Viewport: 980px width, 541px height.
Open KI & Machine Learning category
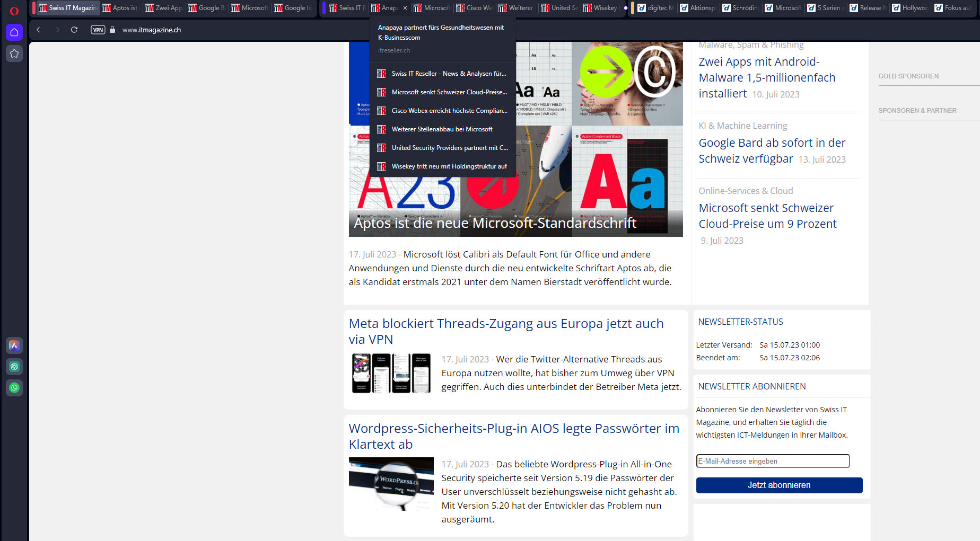point(742,126)
